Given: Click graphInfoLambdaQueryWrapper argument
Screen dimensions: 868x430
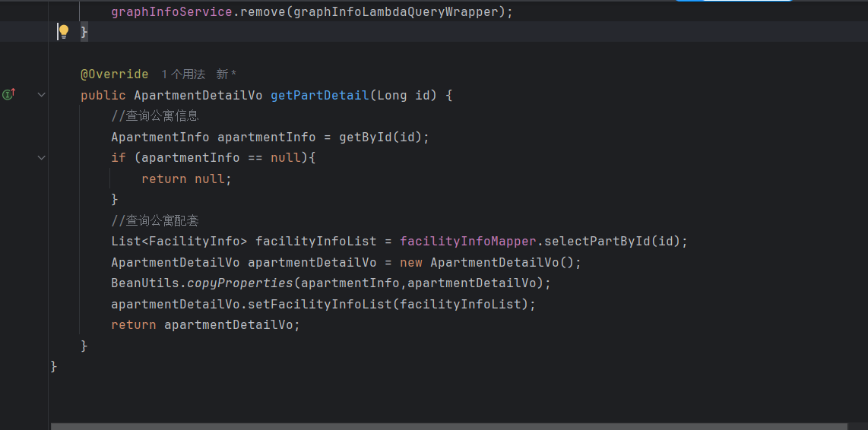Looking at the screenshot, I should (x=396, y=11).
